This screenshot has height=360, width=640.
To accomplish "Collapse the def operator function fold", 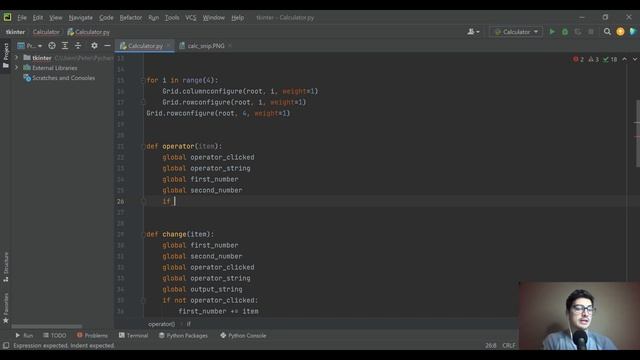I will 143,146.
